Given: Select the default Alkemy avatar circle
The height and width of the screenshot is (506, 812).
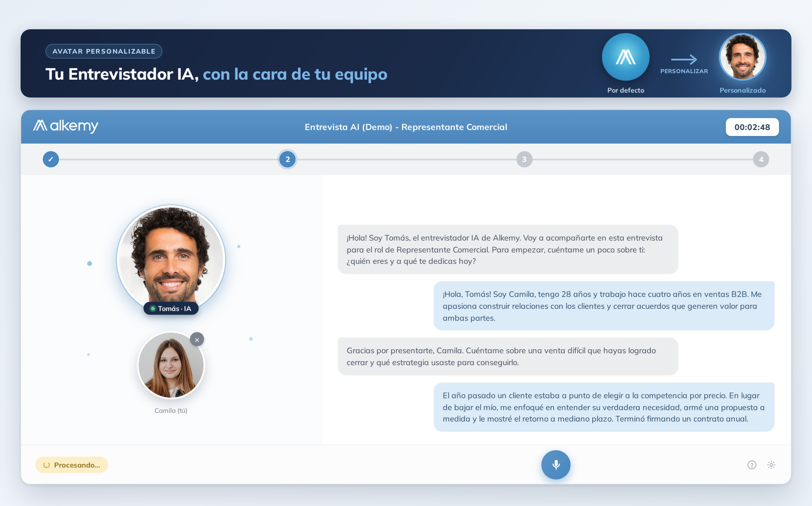Looking at the screenshot, I should tap(625, 57).
